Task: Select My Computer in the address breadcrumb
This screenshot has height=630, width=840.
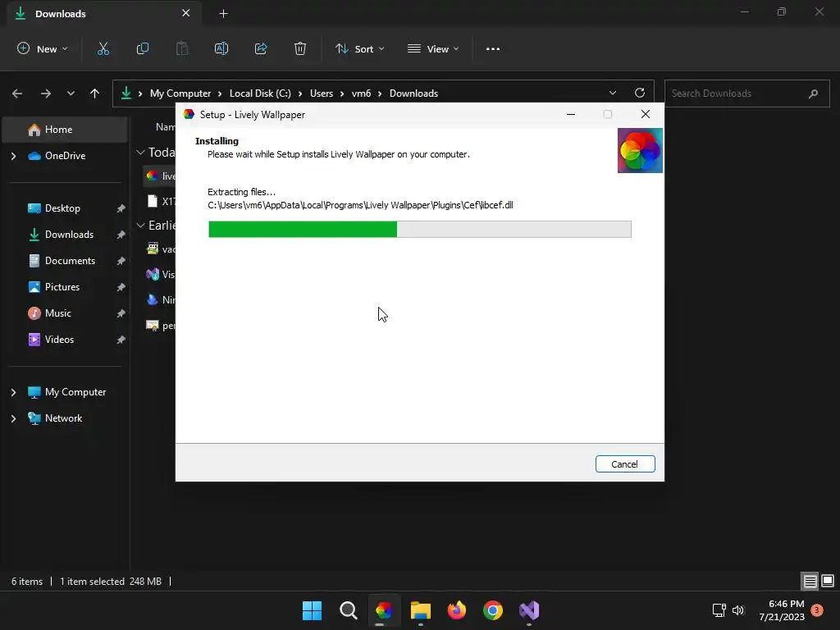Action: point(180,94)
